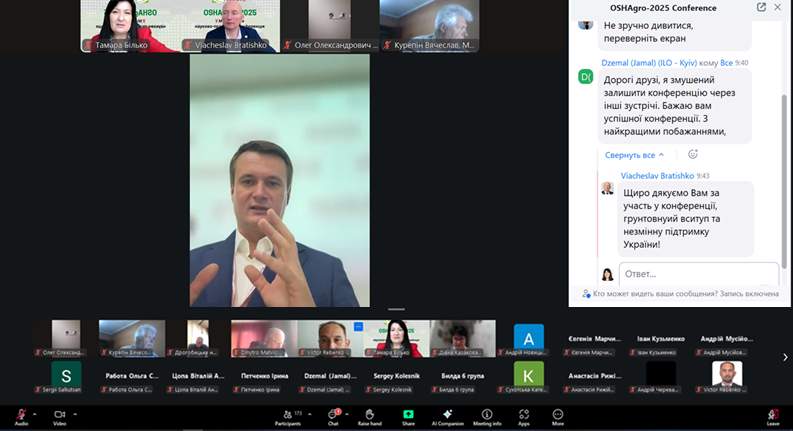Image resolution: width=793 pixels, height=431 pixels.
Task: Expand the caret beside Chat
Action: coord(347,414)
